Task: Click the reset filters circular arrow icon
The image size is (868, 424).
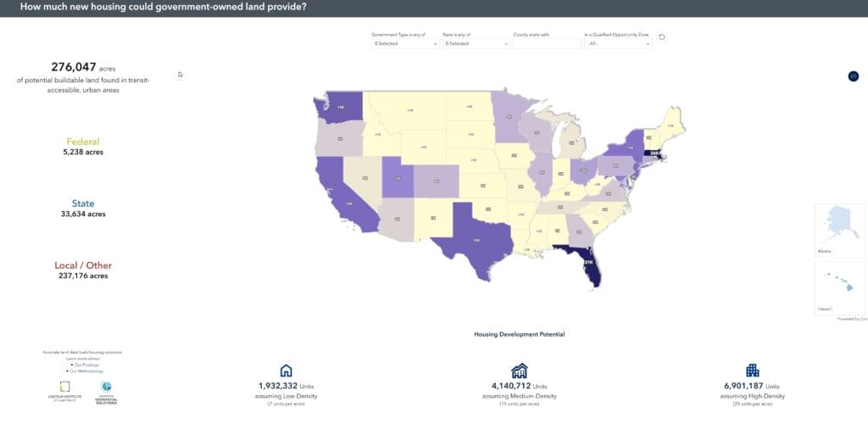Action: [x=662, y=36]
